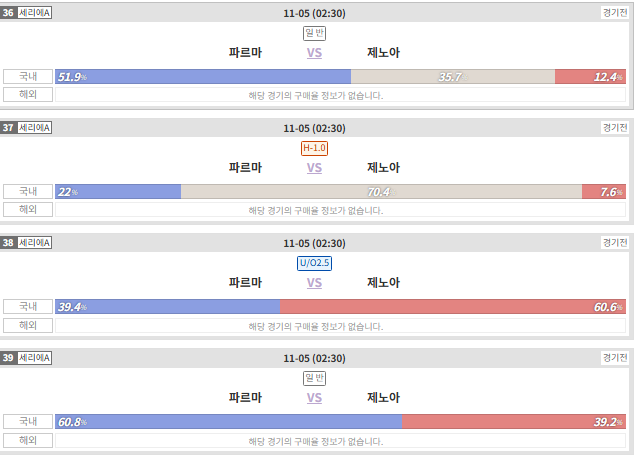Select the 국내 tab in match 36
The width and height of the screenshot is (641, 462).
[28, 76]
